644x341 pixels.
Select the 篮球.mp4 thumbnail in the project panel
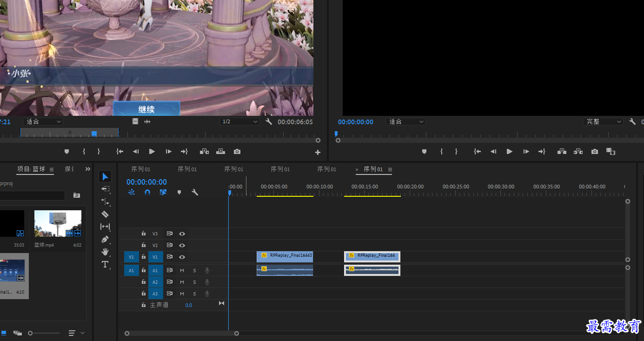point(58,223)
